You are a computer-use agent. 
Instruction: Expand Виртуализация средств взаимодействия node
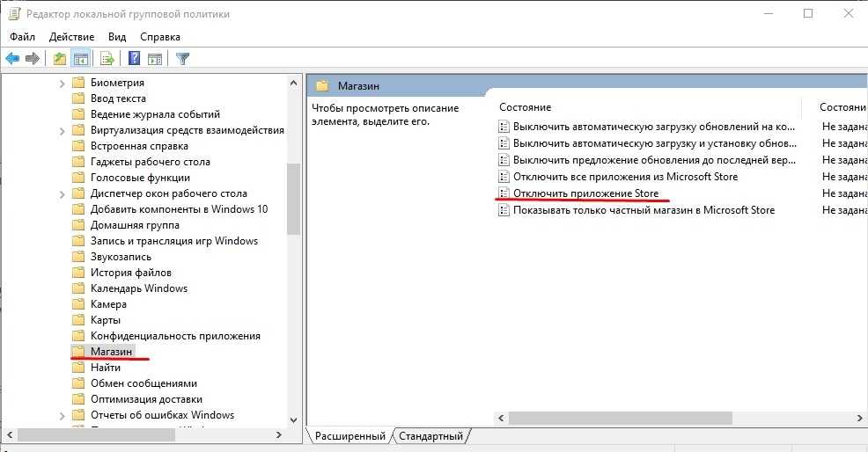(62, 131)
